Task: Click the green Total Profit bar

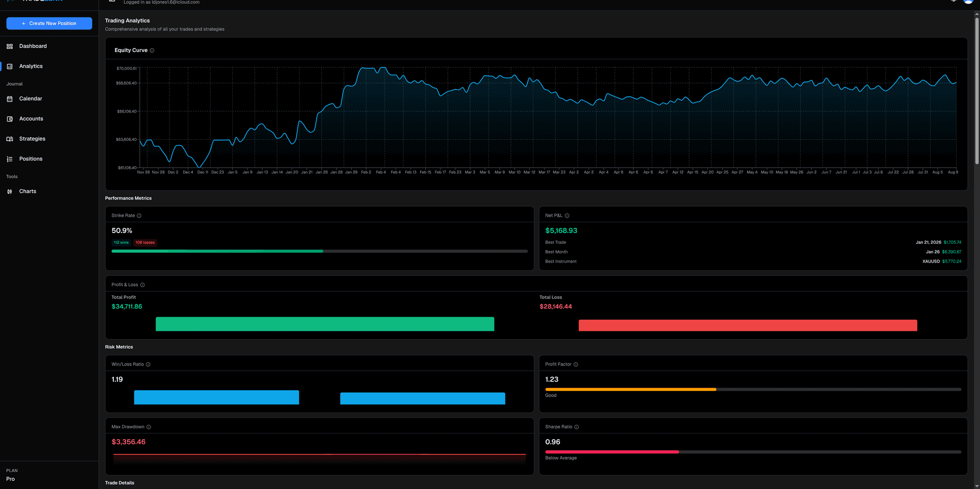Action: [x=325, y=324]
